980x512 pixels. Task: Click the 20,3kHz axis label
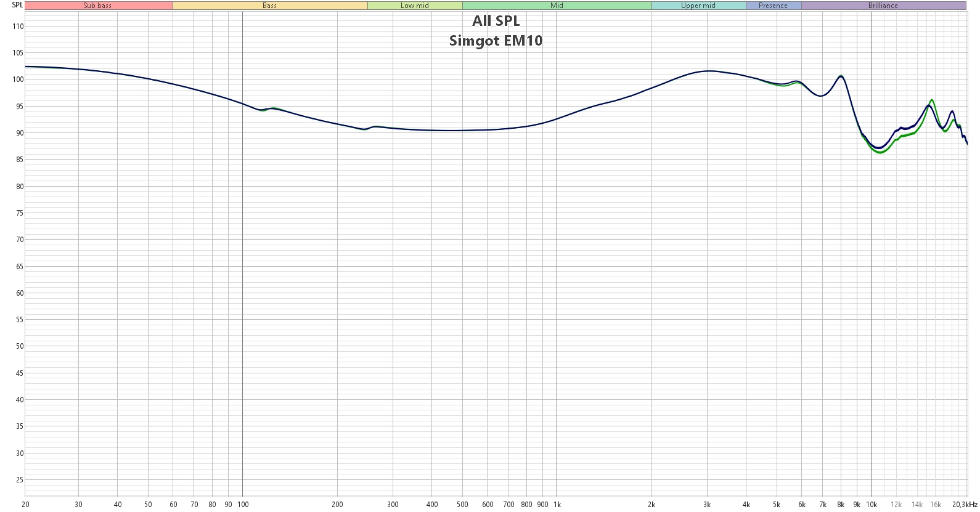pos(966,505)
